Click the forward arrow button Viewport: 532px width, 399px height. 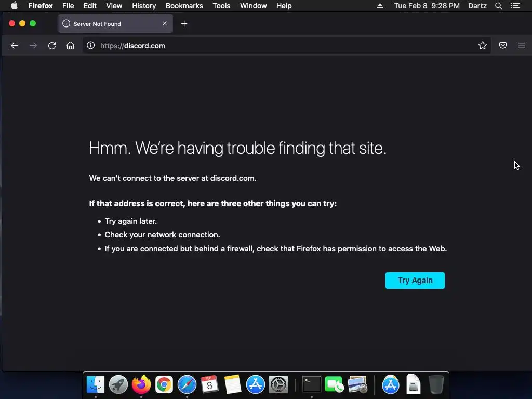[x=33, y=46]
